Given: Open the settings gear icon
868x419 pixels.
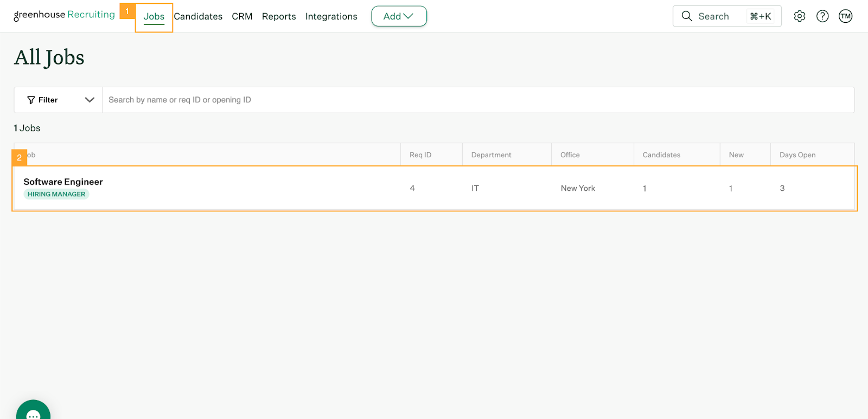Looking at the screenshot, I should (799, 16).
